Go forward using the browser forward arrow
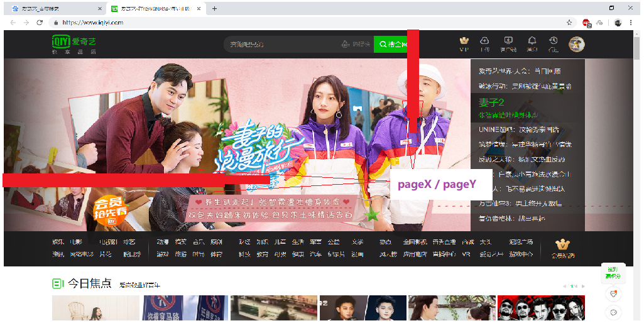644x328 pixels. point(26,23)
